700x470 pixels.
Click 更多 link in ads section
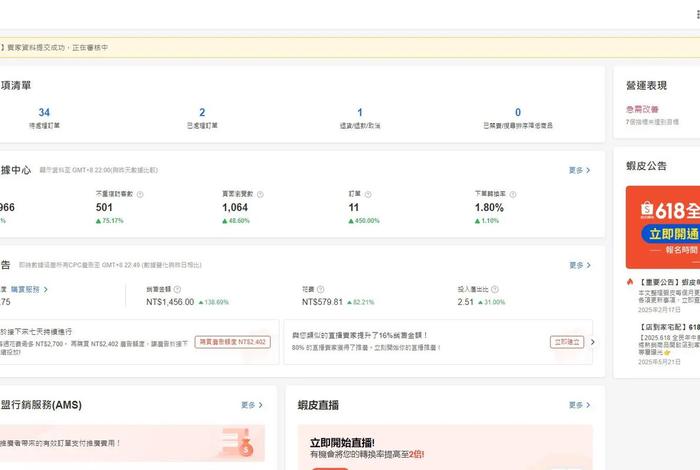(580, 265)
